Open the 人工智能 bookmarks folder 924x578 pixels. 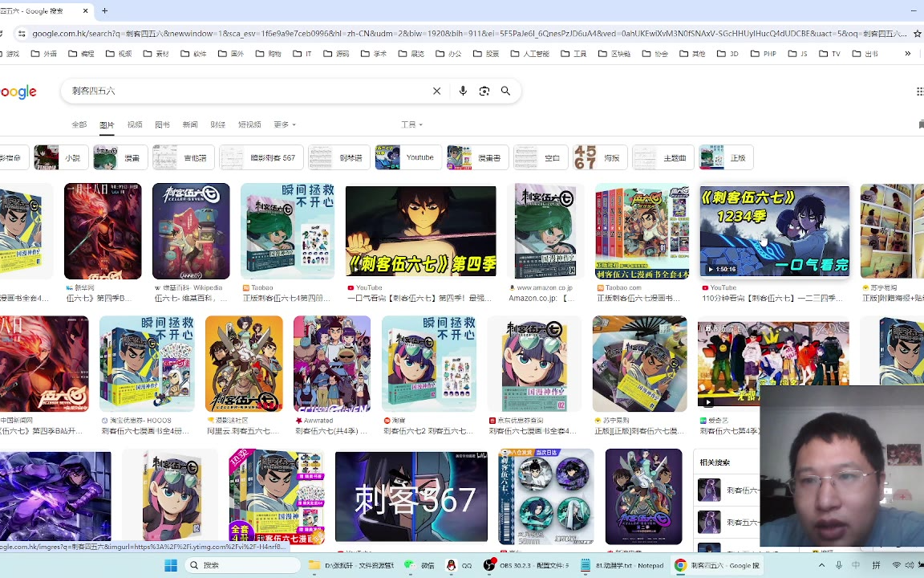529,53
